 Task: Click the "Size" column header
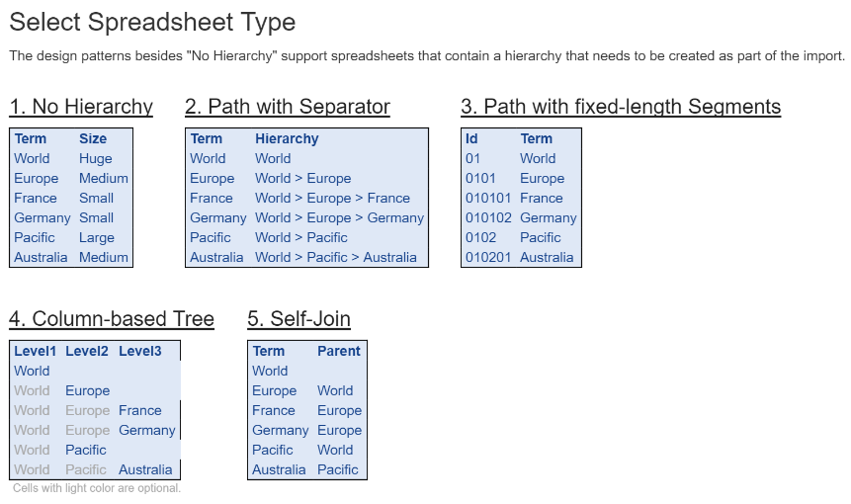pyautogui.click(x=93, y=138)
